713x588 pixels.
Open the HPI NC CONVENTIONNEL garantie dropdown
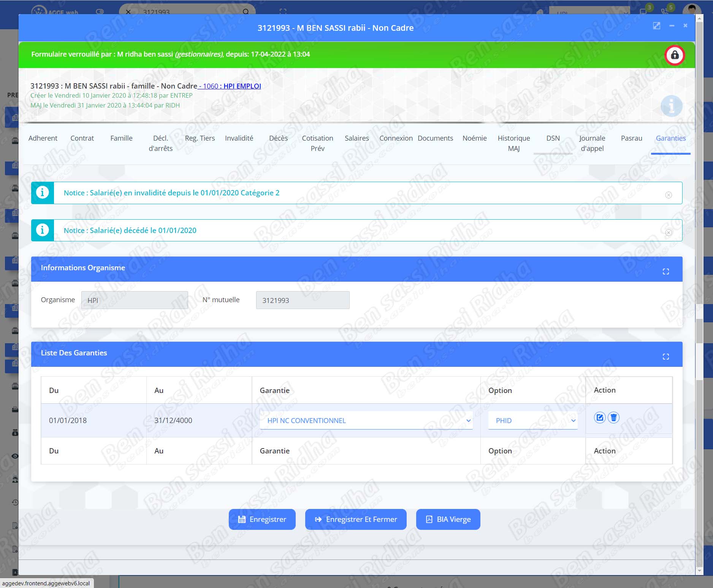[366, 420]
